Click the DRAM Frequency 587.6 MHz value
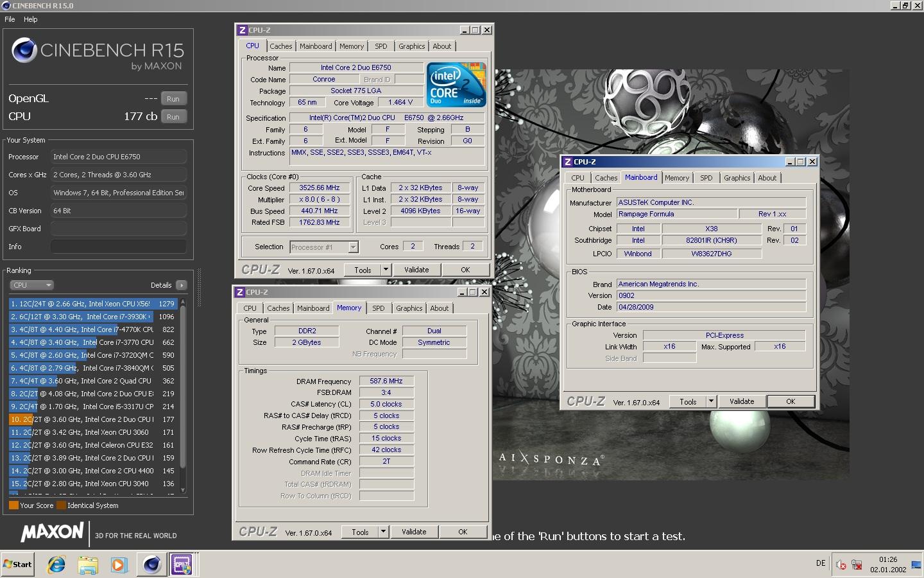Viewport: 924px width, 578px height. click(386, 381)
